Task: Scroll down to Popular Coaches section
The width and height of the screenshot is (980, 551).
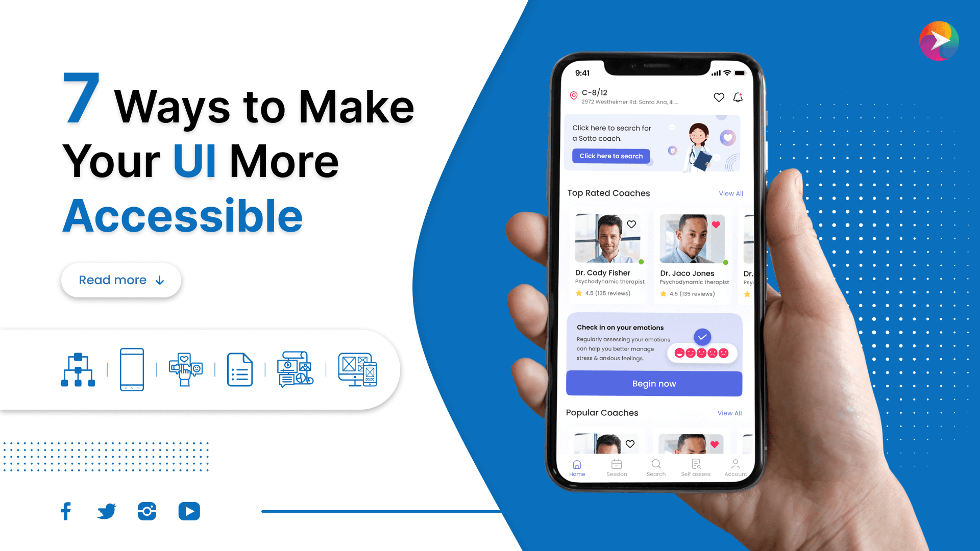Action: (x=600, y=412)
